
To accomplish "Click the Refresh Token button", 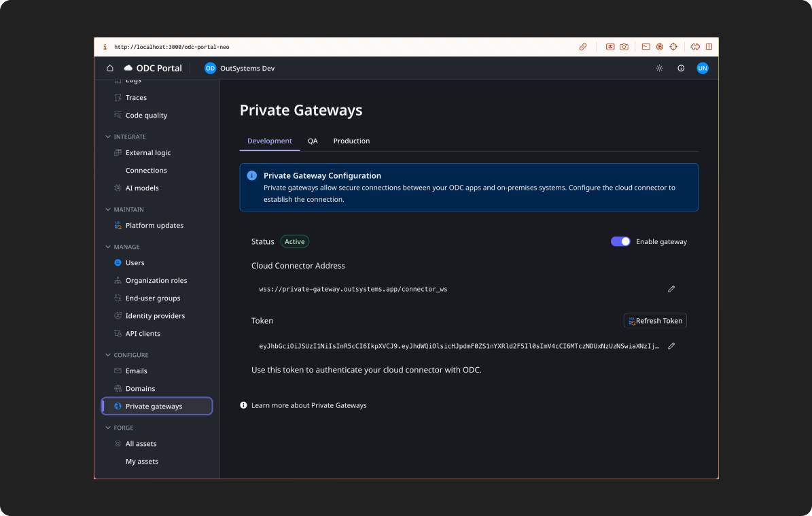I will coord(655,321).
